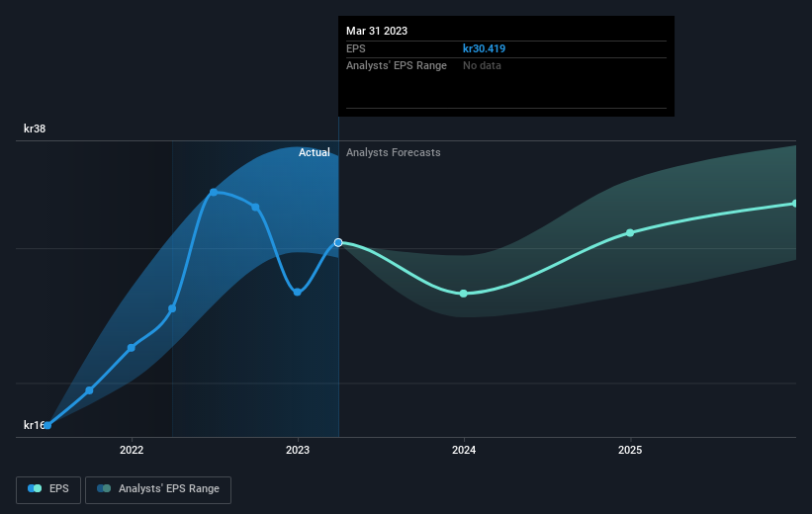
Task: Select the kr16 starting EPS data point
Action: [47, 425]
